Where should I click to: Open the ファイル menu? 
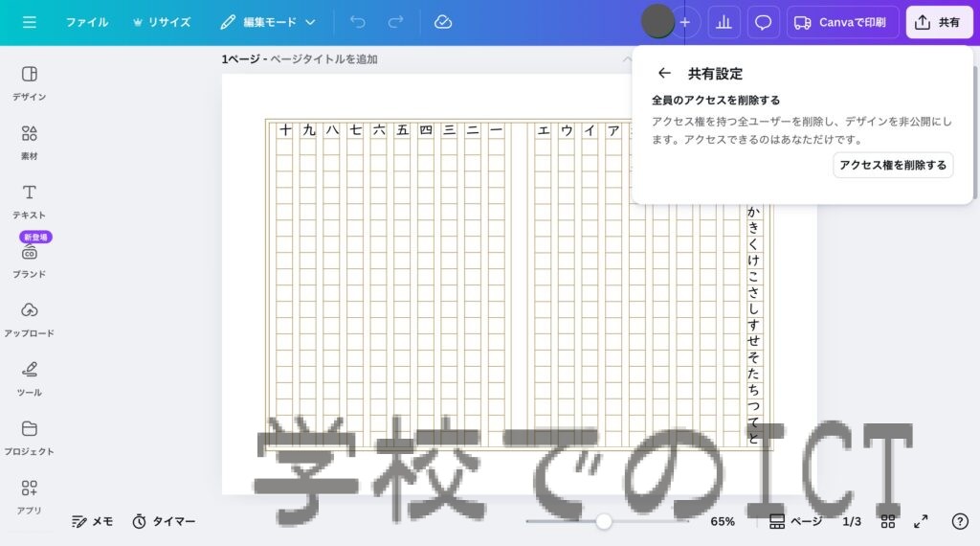[x=86, y=22]
